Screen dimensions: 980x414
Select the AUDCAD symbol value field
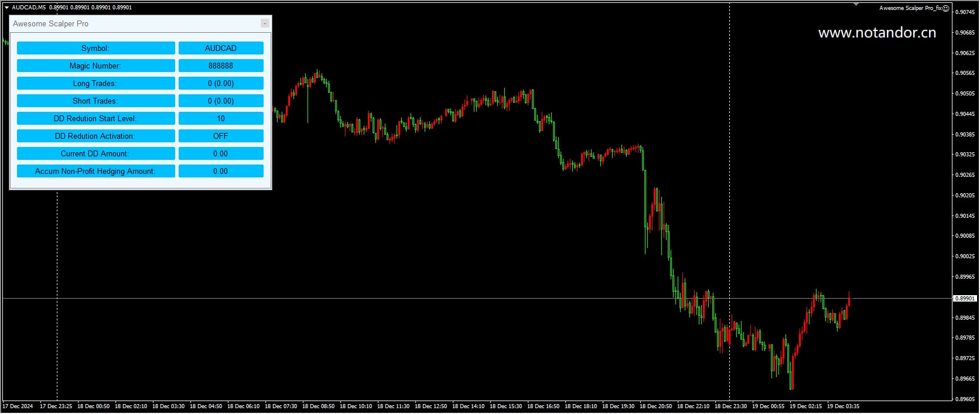point(221,48)
